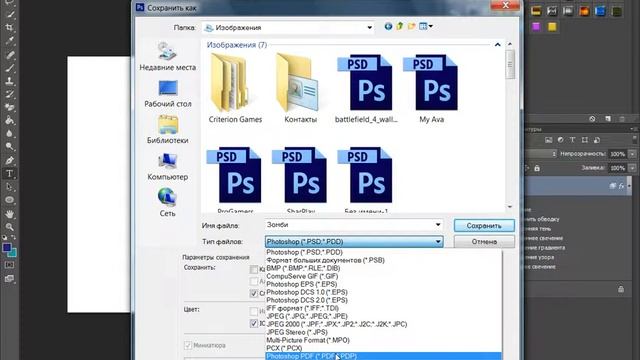
Task: Choose BMP format from list
Action: coord(383,268)
